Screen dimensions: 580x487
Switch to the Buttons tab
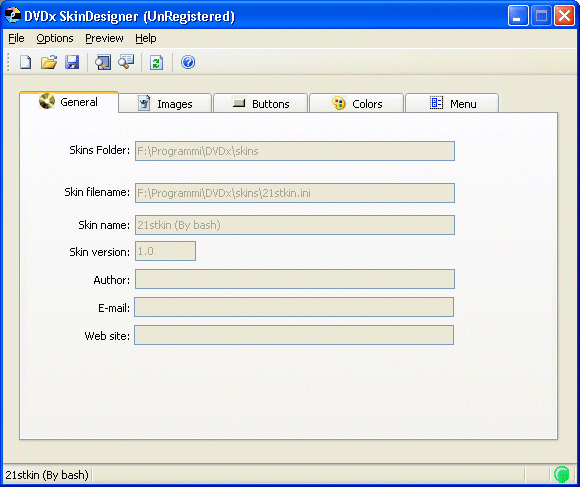point(260,103)
